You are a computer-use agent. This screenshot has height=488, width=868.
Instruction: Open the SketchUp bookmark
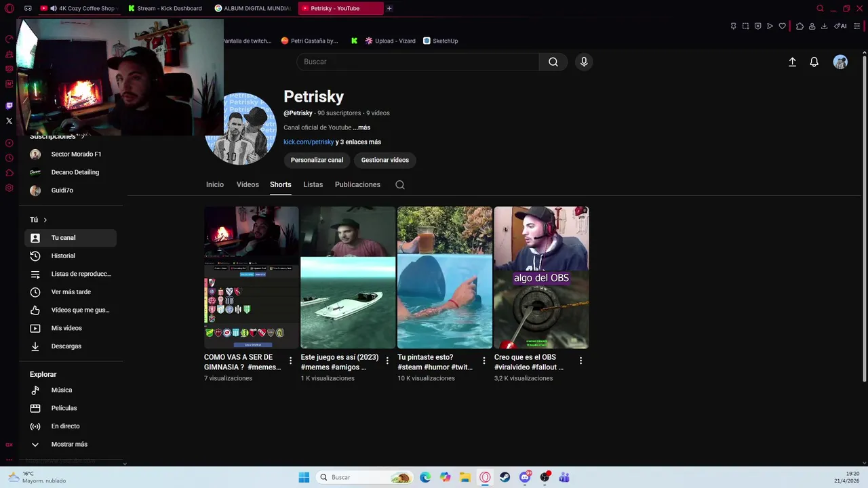pos(440,41)
